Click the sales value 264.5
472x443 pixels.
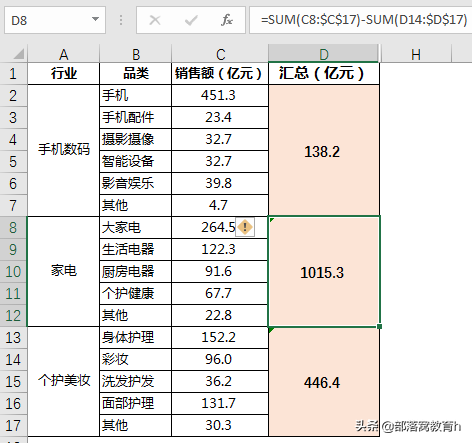click(x=218, y=228)
